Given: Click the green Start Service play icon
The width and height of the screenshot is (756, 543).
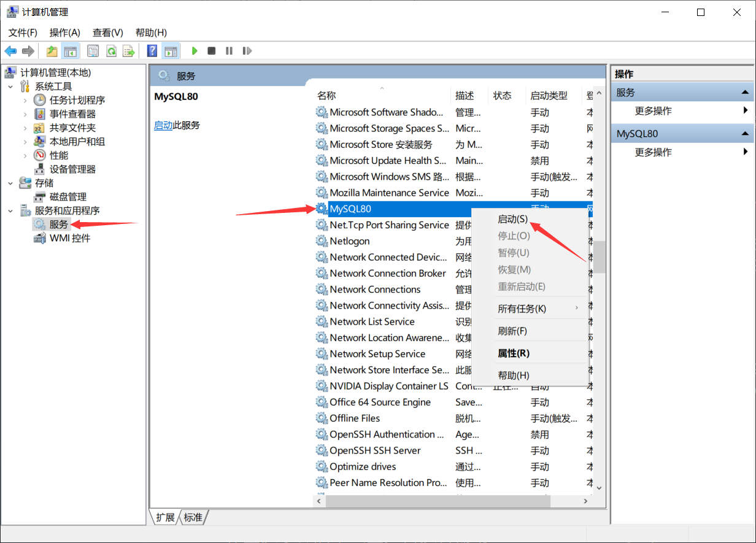Looking at the screenshot, I should (195, 51).
